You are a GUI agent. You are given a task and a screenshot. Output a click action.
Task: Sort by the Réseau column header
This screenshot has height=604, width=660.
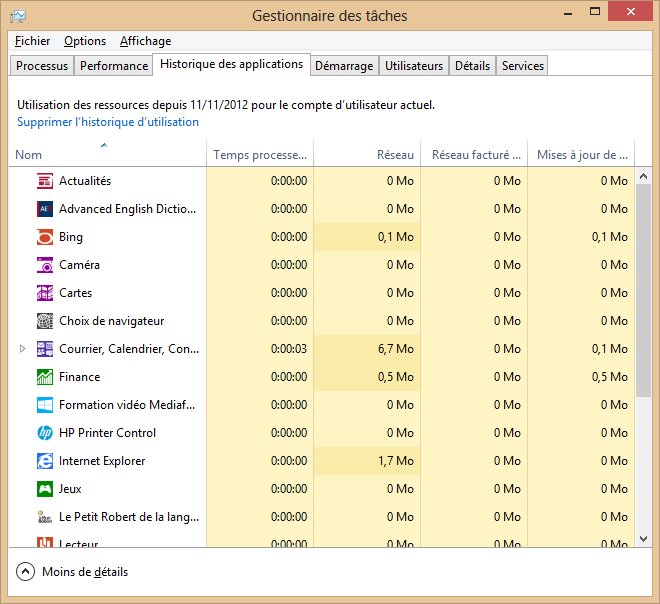pos(366,155)
